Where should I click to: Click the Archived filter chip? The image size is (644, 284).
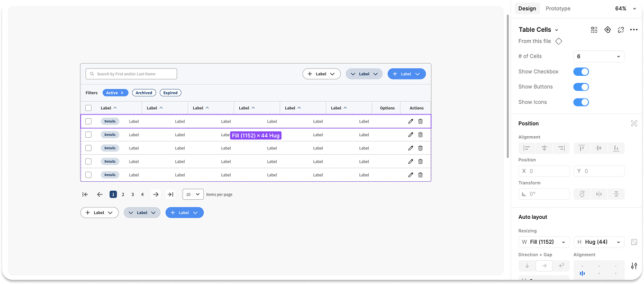pyautogui.click(x=144, y=93)
